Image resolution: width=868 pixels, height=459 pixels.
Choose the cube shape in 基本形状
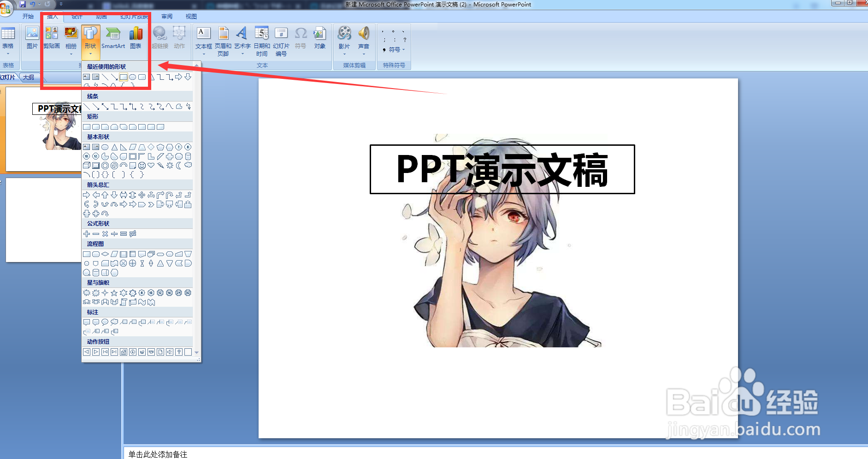coord(87,166)
